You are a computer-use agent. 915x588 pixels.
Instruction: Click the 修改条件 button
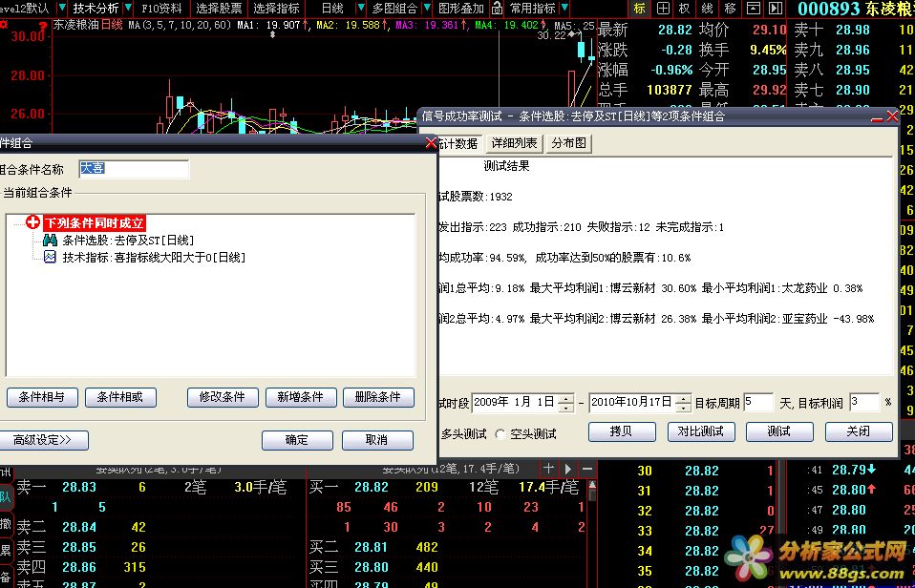(223, 397)
